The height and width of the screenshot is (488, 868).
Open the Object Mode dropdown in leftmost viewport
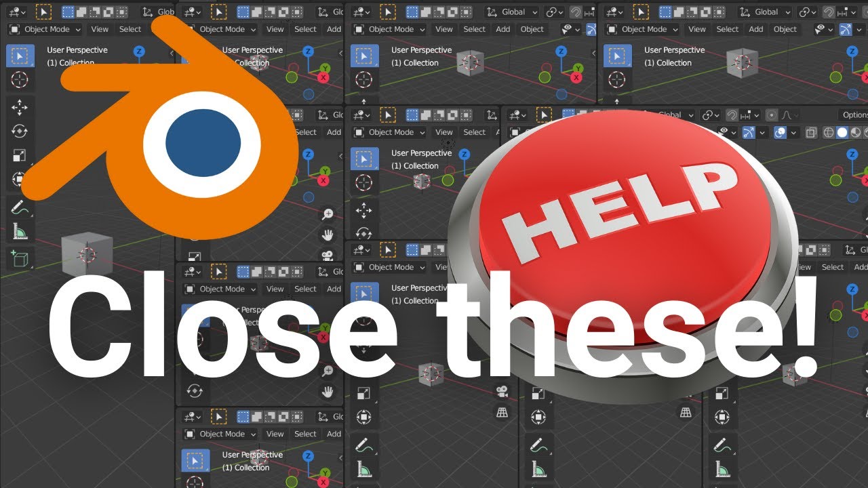click(45, 29)
